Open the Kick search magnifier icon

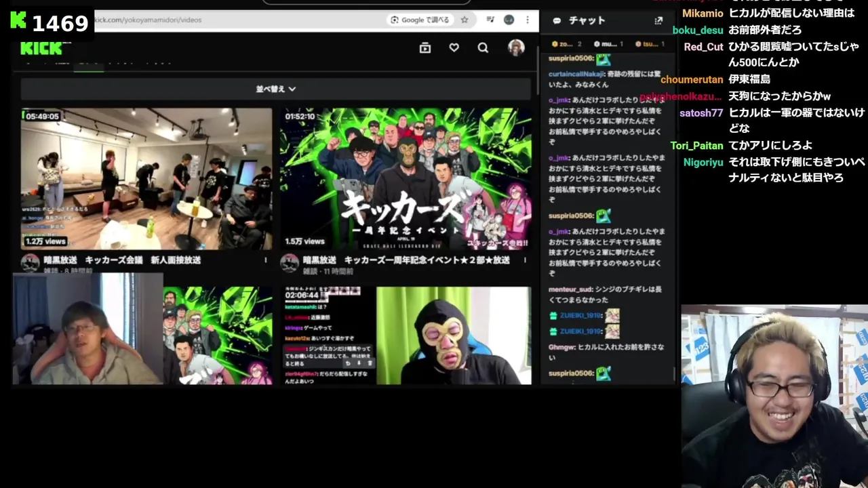[x=483, y=47]
